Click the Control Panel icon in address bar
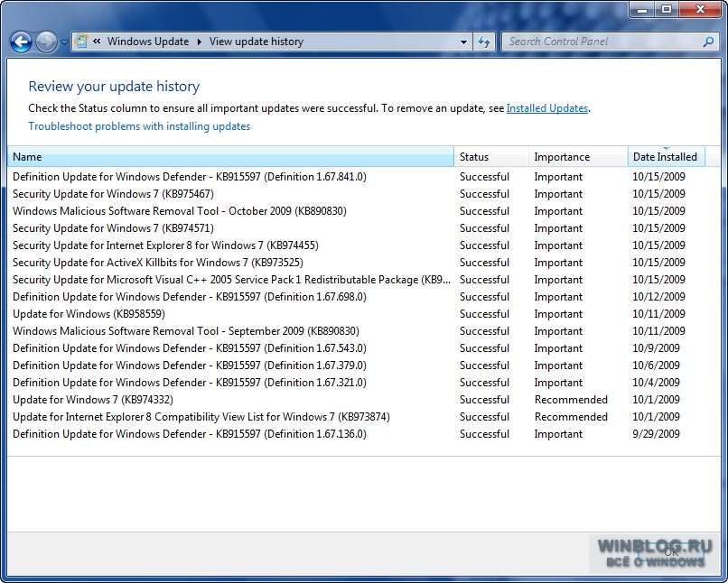Screen dimensions: 728x583 point(81,42)
